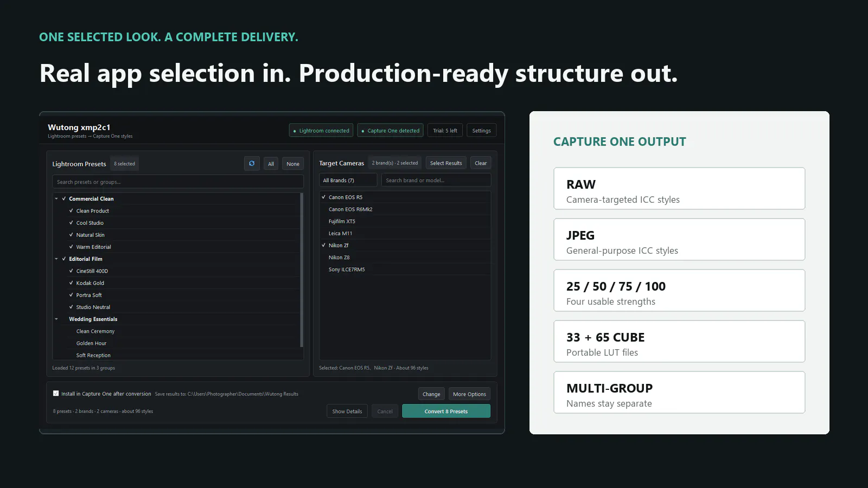Select the Wedding Essentials group row

[177, 319]
